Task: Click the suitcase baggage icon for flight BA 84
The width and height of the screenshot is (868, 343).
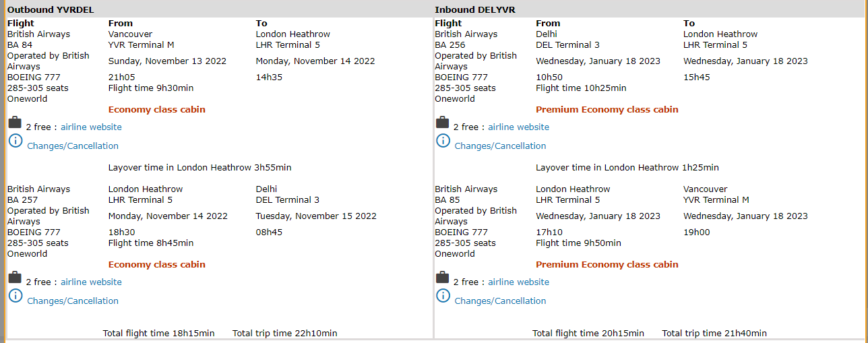Action: [15, 123]
